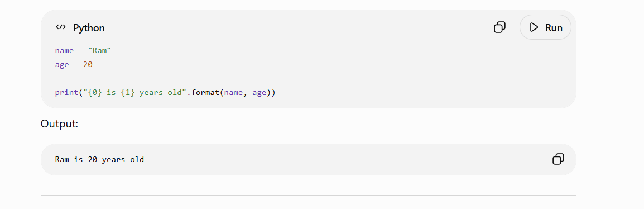Click the {1} placeholder in the string

click(x=128, y=93)
